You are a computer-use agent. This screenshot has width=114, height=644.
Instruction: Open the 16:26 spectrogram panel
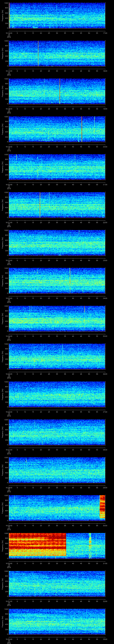(x=57, y=394)
